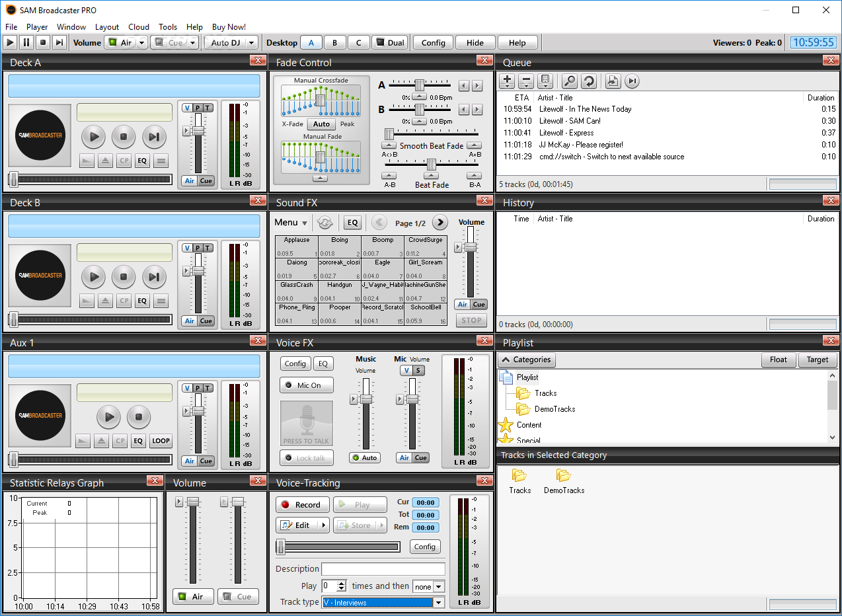Toggle the Mic On button in Voice FX
This screenshot has height=616, width=842.
(307, 385)
